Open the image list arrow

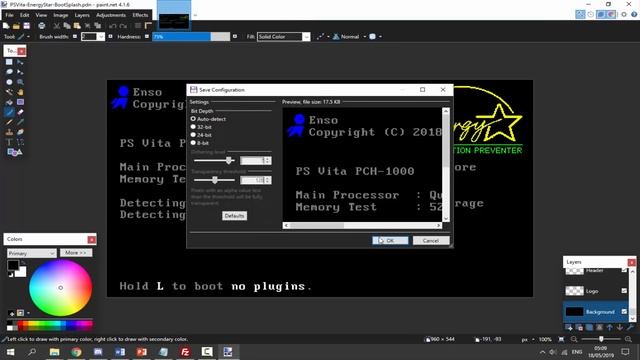click(x=195, y=16)
